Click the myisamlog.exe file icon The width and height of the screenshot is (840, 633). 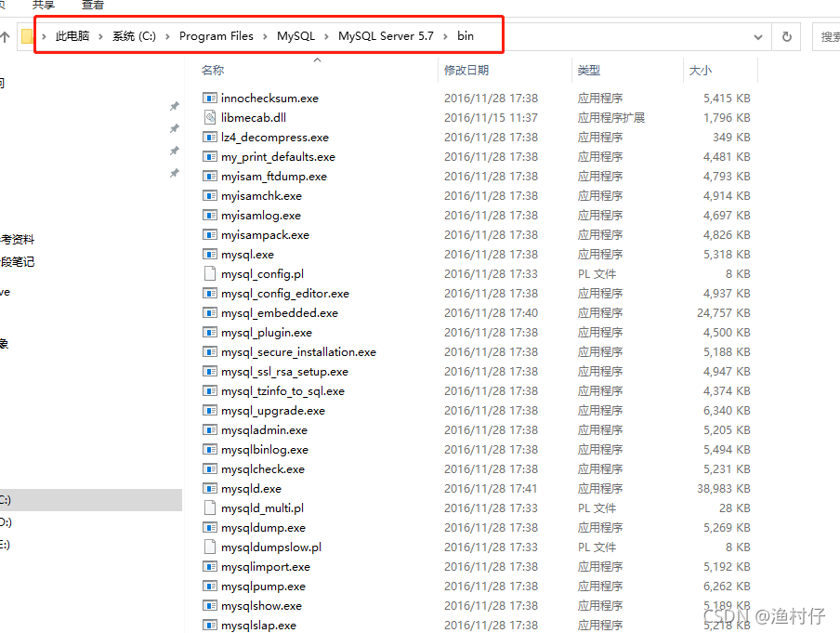(209, 215)
